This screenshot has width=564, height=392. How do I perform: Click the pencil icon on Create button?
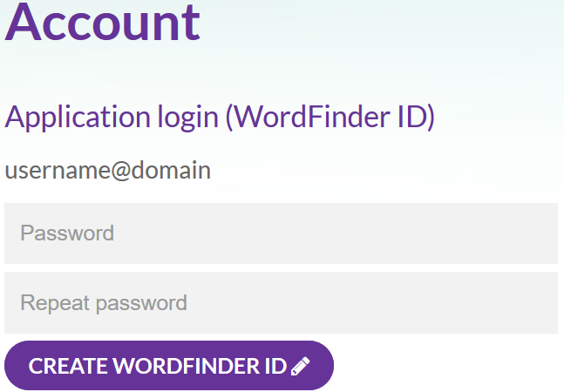tap(301, 366)
